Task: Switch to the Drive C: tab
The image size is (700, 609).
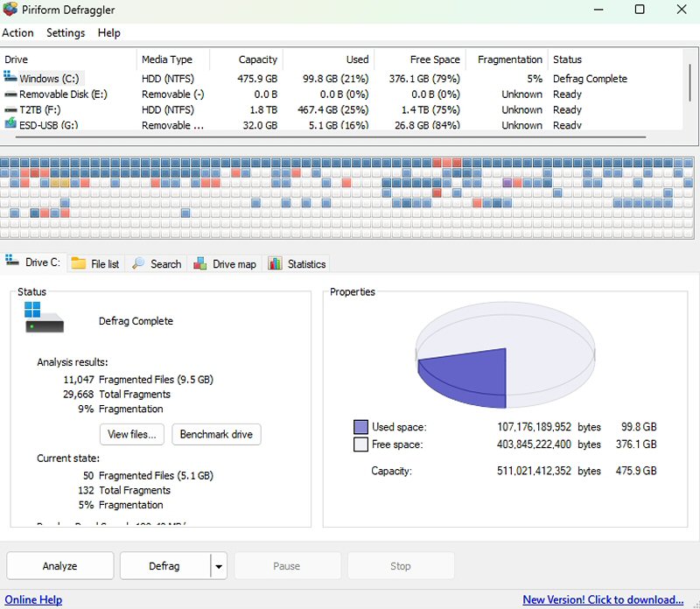Action: pyautogui.click(x=34, y=262)
